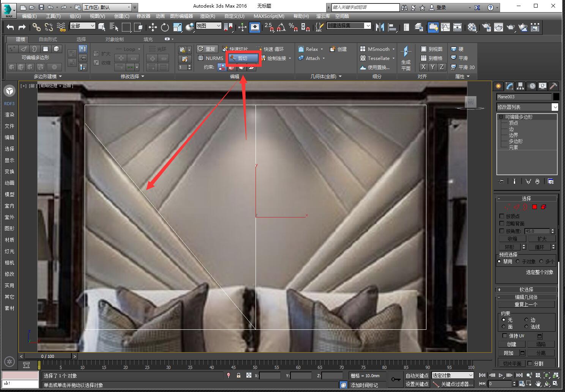The height and width of the screenshot is (392, 565).
Task: Collapse the 编辑几何体 rollout
Action: [526, 297]
